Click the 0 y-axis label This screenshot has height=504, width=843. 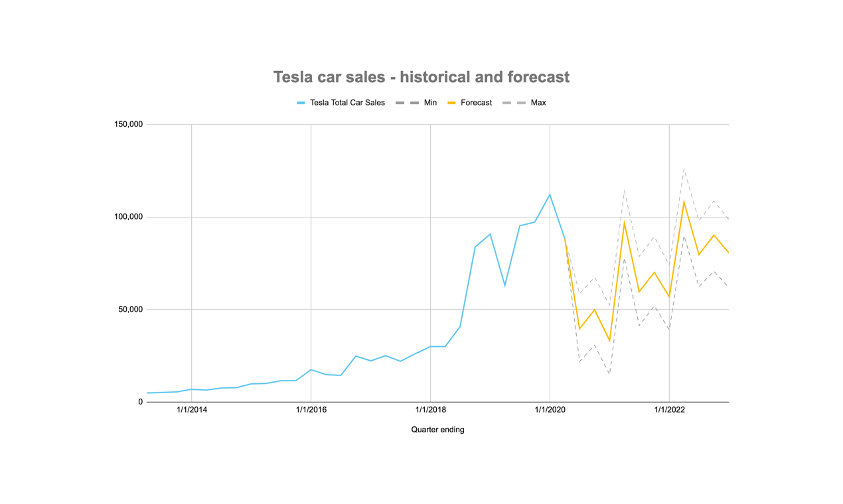point(141,402)
